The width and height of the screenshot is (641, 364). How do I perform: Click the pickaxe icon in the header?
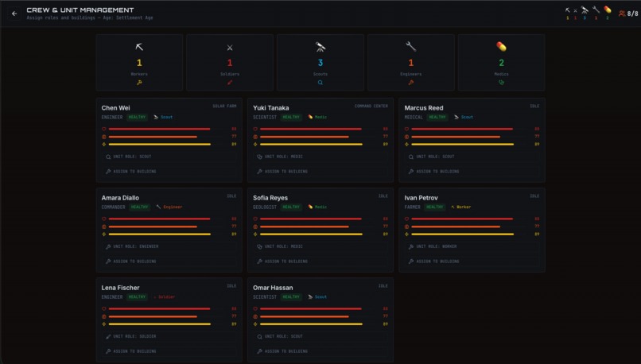(567, 10)
